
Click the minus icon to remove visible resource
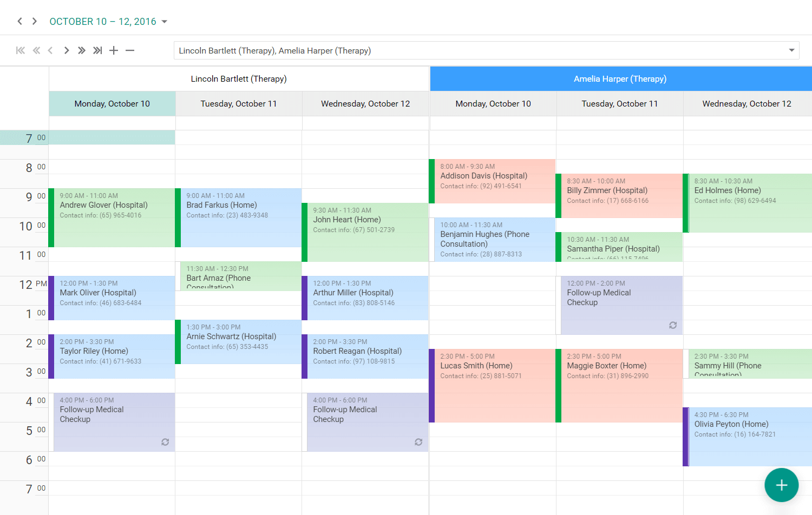[130, 50]
